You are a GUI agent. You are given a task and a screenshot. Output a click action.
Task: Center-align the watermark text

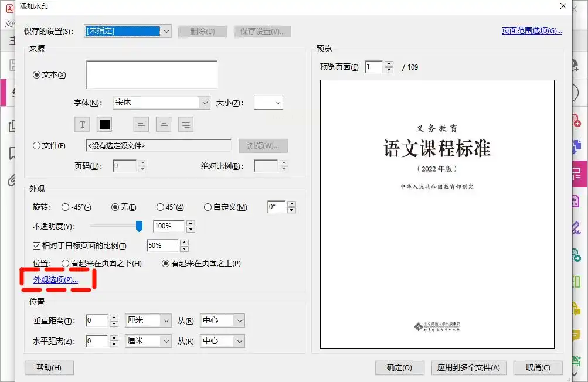164,124
